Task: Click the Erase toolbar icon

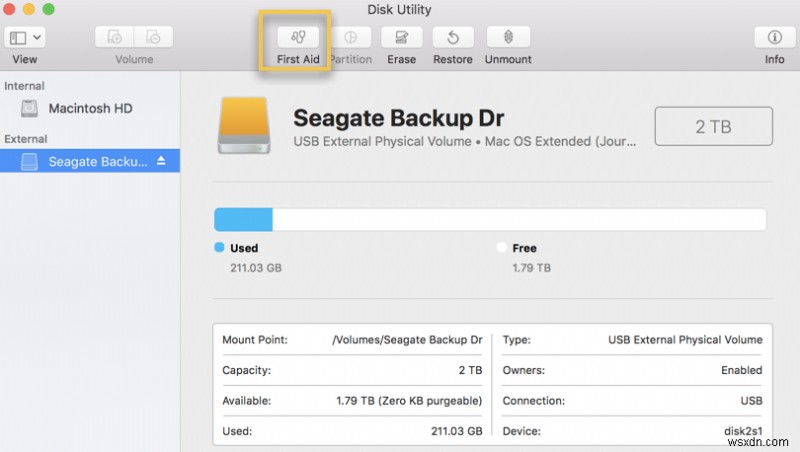Action: (402, 37)
